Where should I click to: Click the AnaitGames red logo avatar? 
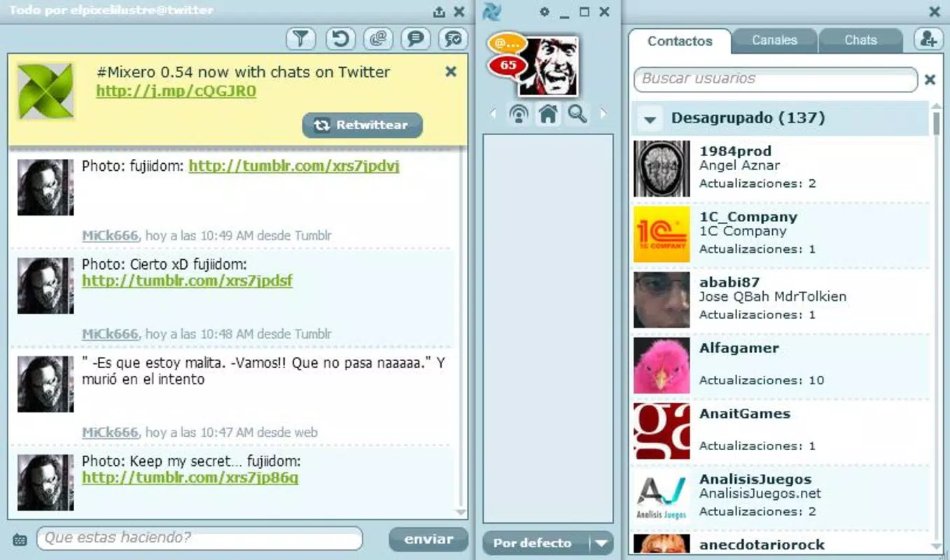tap(662, 430)
